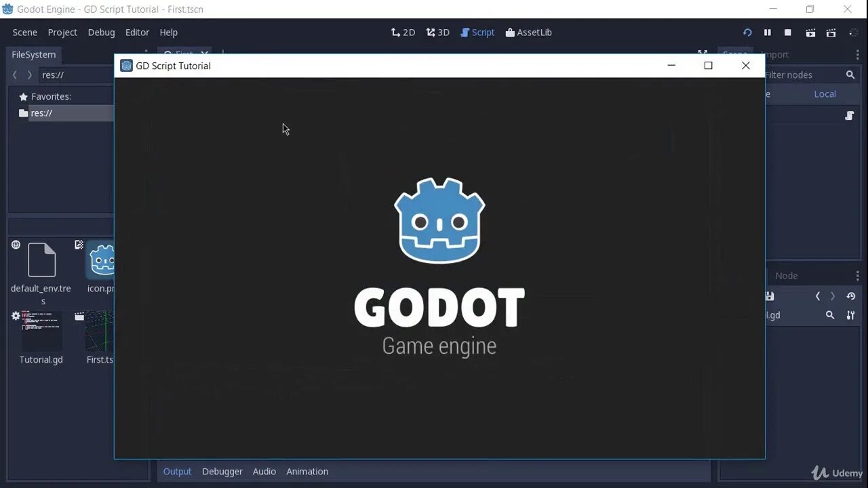Stop the running scene
The width and height of the screenshot is (868, 488).
coord(788,33)
